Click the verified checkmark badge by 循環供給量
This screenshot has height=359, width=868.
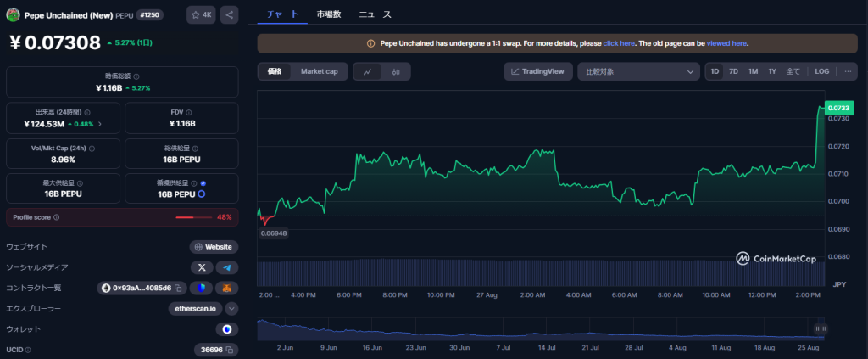[x=203, y=182]
